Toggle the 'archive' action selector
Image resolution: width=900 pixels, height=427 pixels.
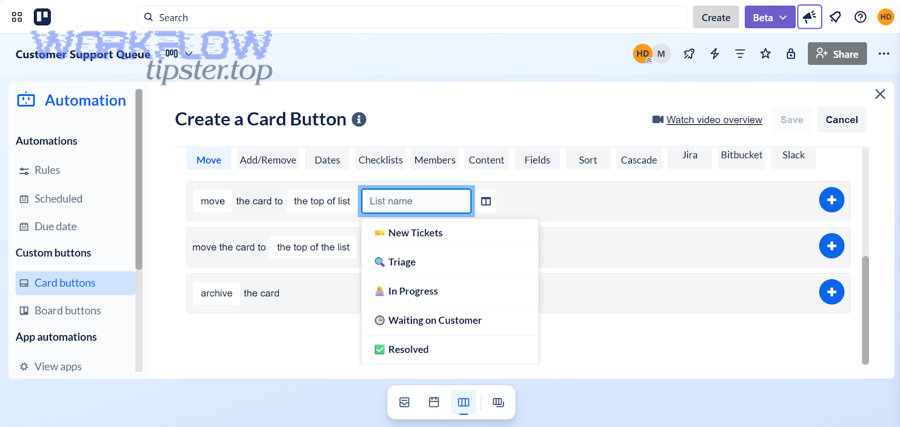pyautogui.click(x=216, y=293)
